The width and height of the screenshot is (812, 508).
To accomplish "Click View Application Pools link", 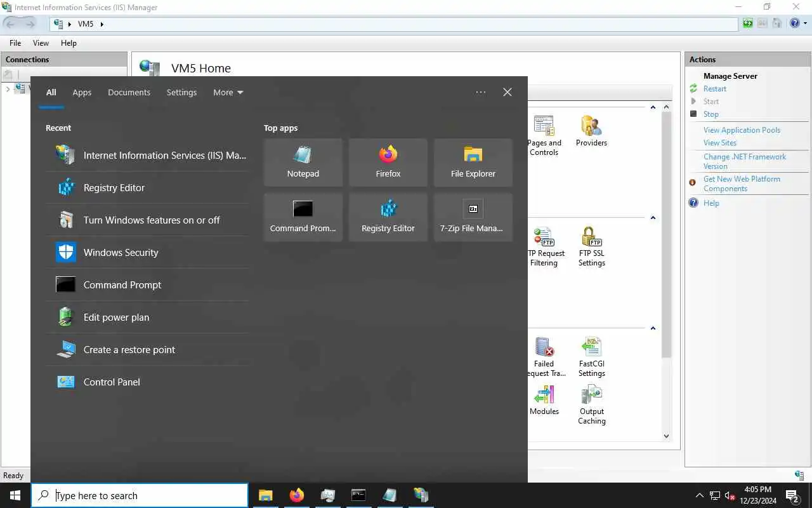I will click(742, 130).
